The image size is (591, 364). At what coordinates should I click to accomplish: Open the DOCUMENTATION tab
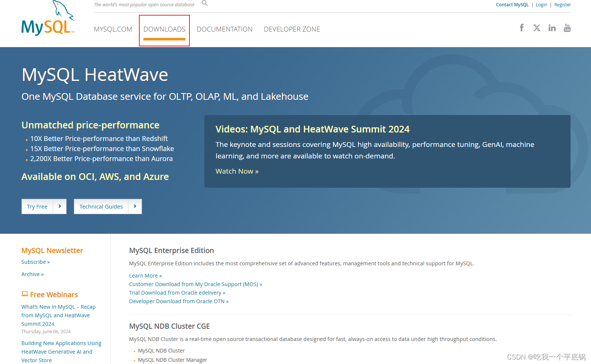pyautogui.click(x=225, y=29)
